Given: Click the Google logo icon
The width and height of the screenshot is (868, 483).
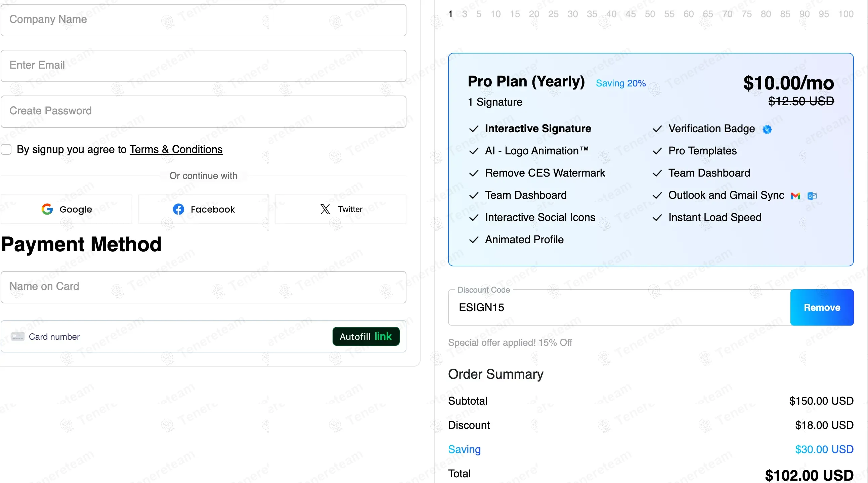Looking at the screenshot, I should pyautogui.click(x=47, y=209).
